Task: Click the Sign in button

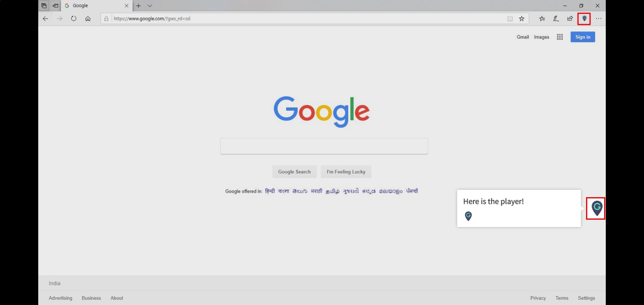Action: pos(583,37)
